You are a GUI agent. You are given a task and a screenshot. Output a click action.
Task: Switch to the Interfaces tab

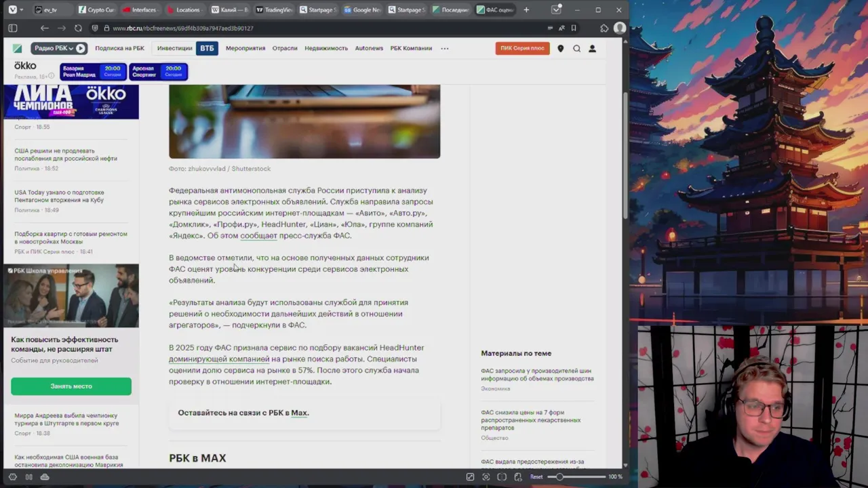point(140,9)
